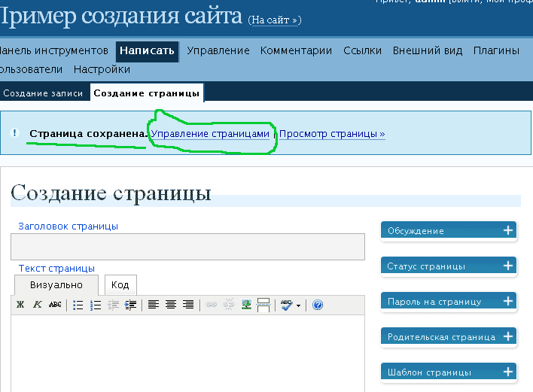Open Пользователи menu item

pyautogui.click(x=31, y=69)
